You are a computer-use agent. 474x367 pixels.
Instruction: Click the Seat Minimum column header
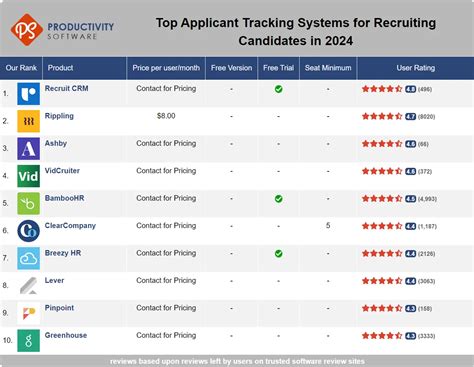(x=328, y=68)
